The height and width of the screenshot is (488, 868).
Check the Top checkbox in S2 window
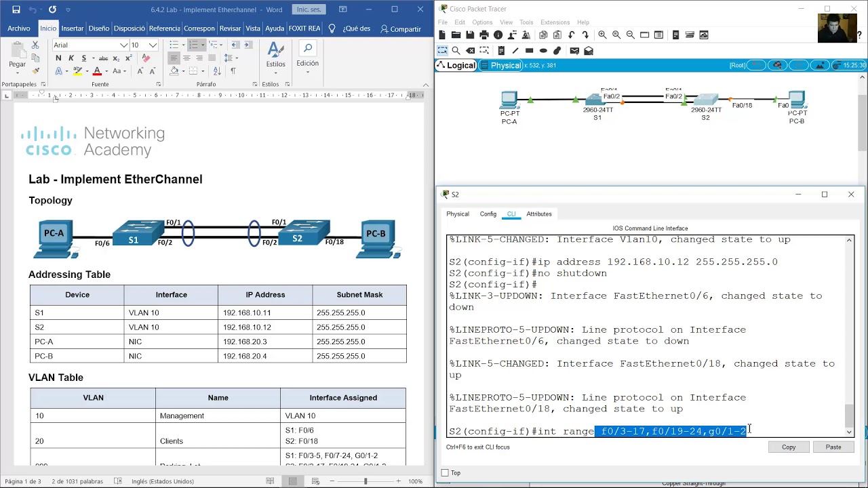(445, 473)
